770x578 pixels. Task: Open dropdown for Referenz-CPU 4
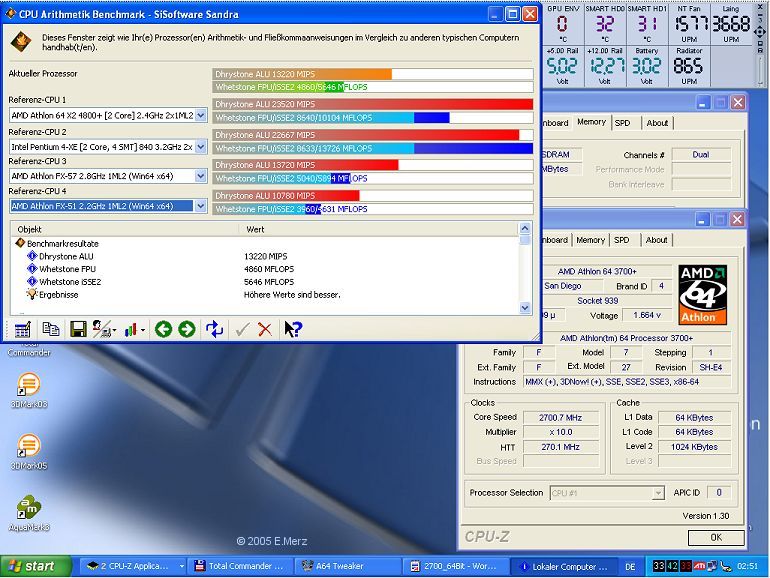click(200, 206)
